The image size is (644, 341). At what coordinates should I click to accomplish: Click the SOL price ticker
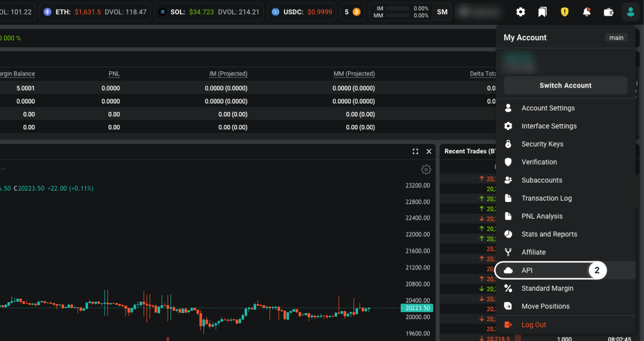click(209, 12)
